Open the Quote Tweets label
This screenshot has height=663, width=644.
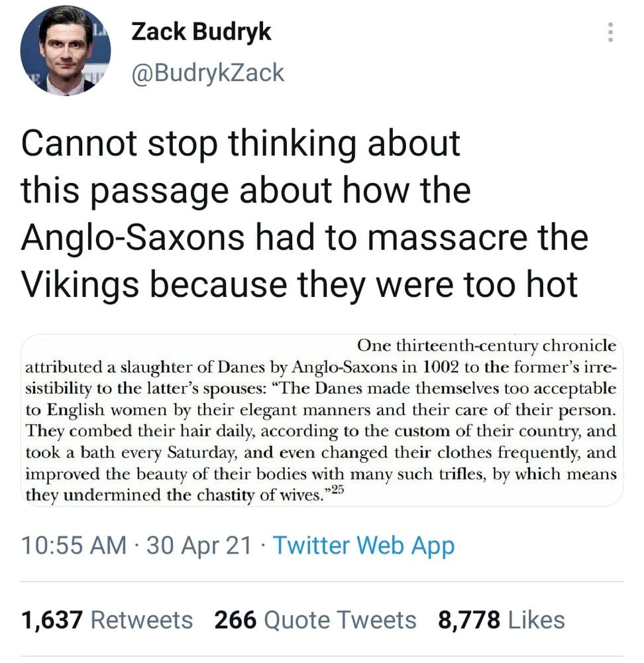click(x=340, y=620)
